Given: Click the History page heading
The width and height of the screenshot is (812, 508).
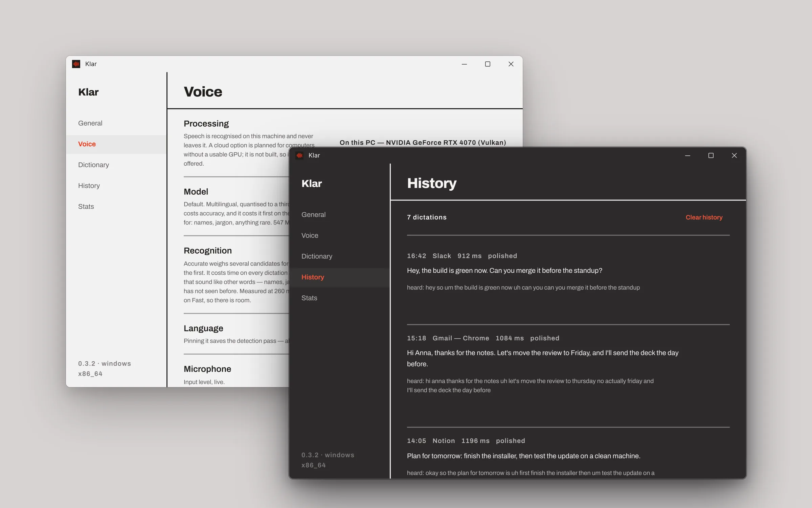Looking at the screenshot, I should pos(432,183).
